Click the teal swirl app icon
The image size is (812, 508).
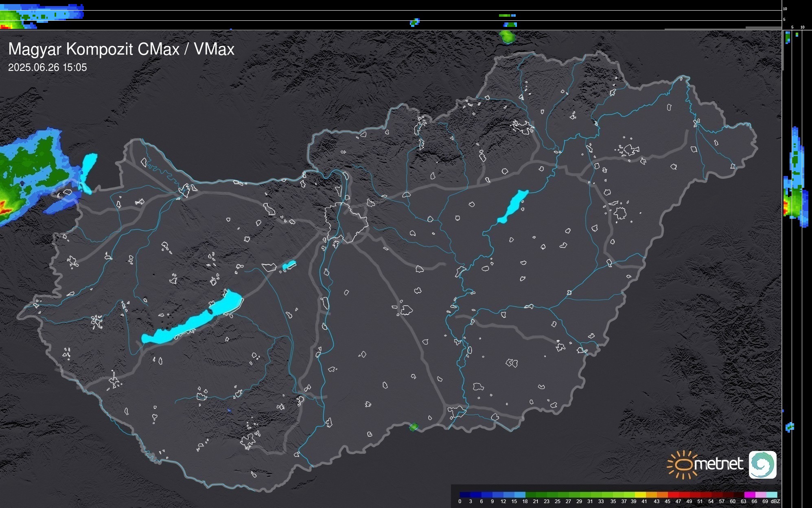[x=762, y=465]
